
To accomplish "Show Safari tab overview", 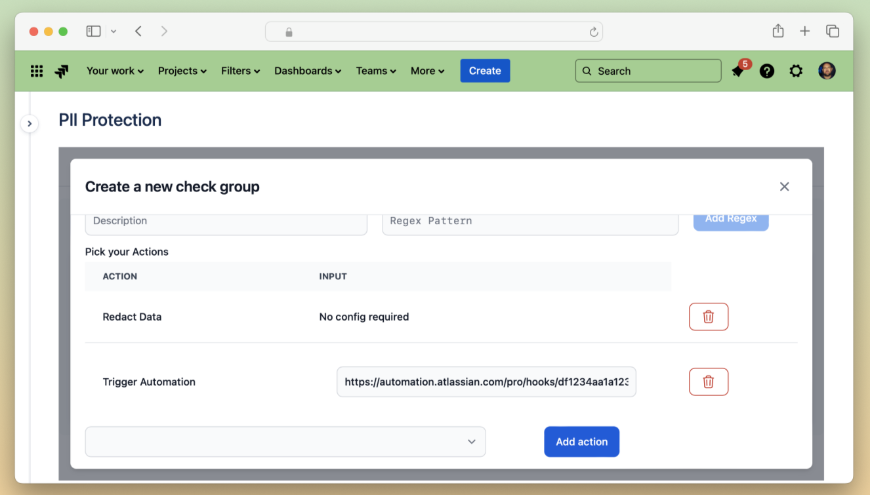I will [x=832, y=31].
